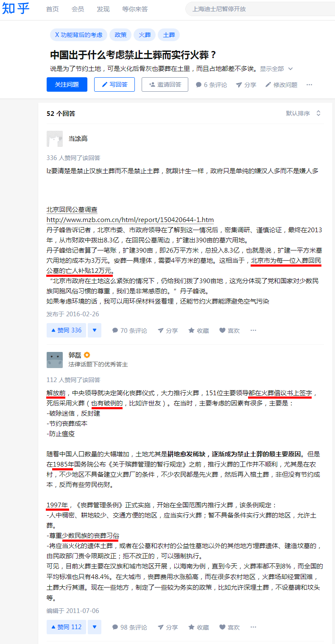Image resolution: width=335 pixels, height=644 pixels.
Task: Open 等你来答 navigation tab
Action: (x=135, y=9)
